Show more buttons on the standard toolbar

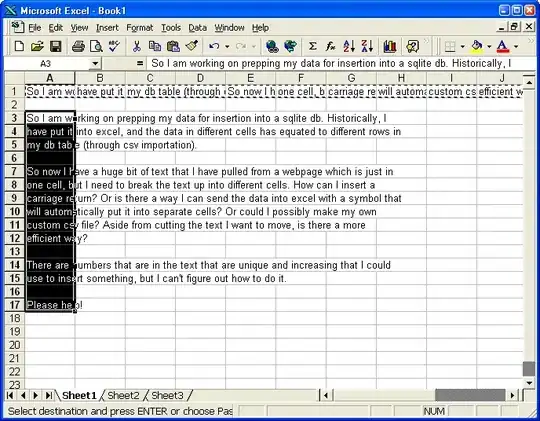coord(426,42)
